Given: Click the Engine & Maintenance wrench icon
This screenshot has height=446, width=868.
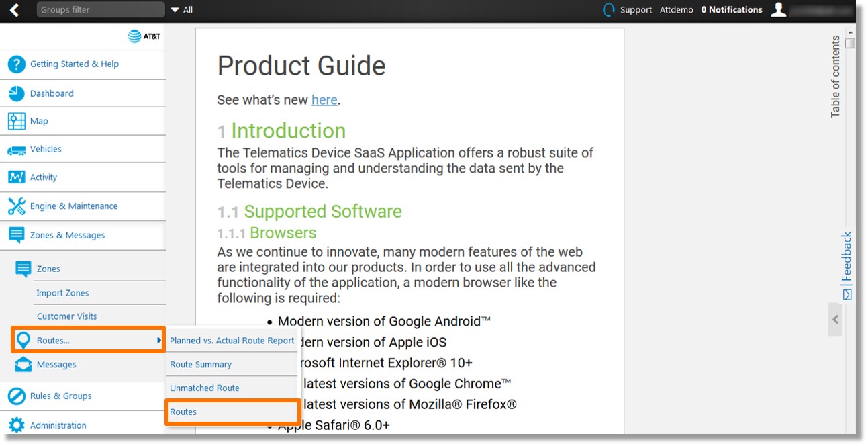Looking at the screenshot, I should click(x=16, y=206).
